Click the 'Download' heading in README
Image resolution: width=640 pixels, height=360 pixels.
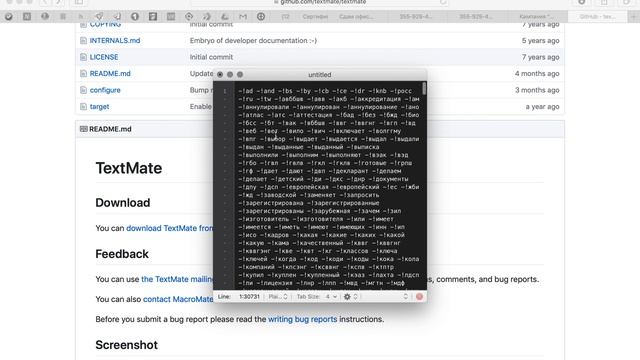(123, 203)
